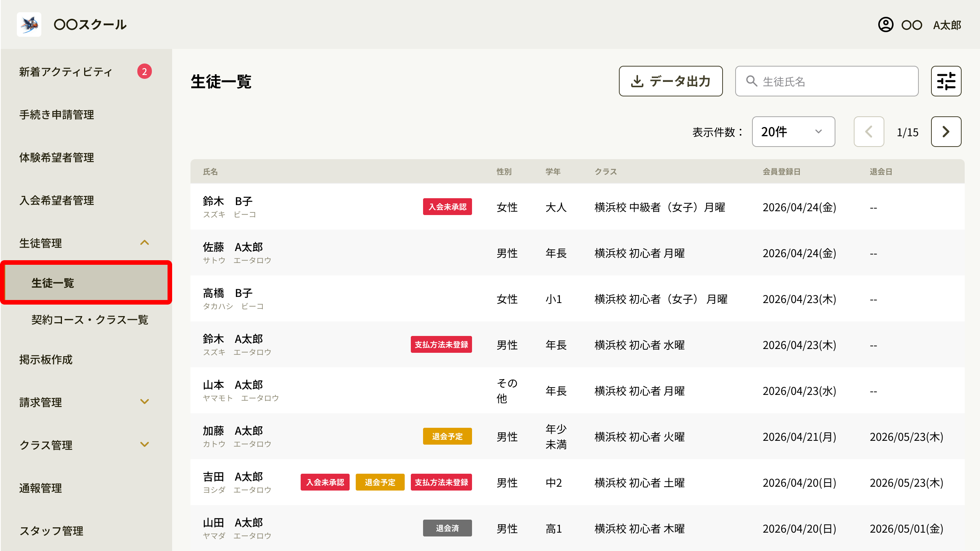Screen dimensions: 980x551
Task: Open the user account profile icon
Action: [886, 25]
